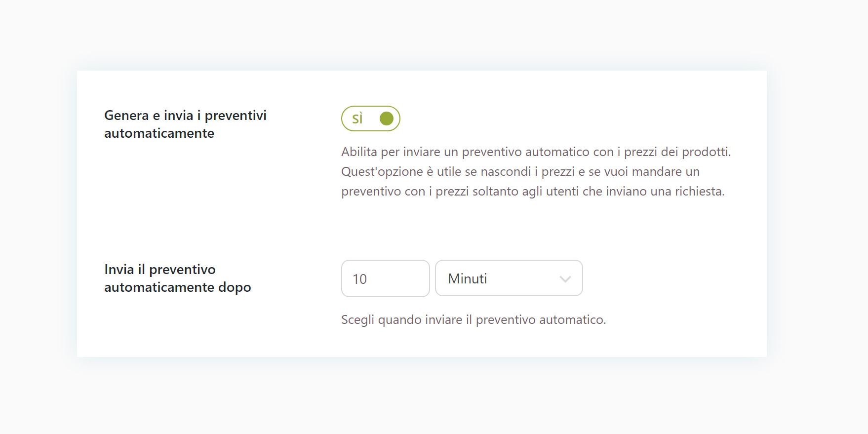Viewport: 868px width, 434px height.
Task: Select the 'Minuti' text in the combo box
Action: point(467,279)
